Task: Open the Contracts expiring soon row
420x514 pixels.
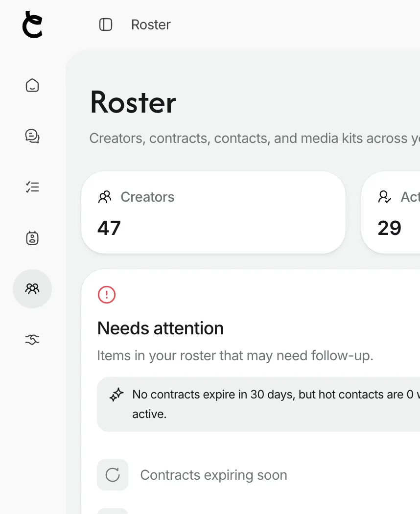Action: (258, 475)
